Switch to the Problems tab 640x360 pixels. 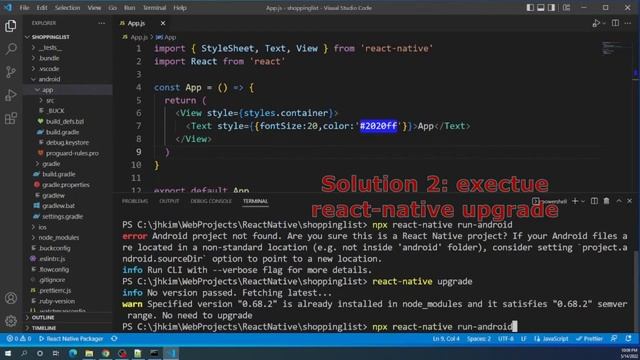point(135,201)
